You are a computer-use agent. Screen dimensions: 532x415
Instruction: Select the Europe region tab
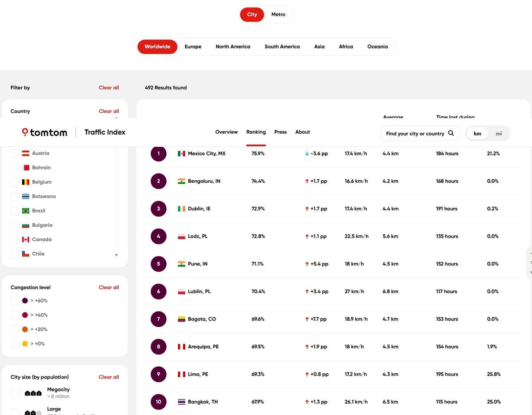[193, 47]
